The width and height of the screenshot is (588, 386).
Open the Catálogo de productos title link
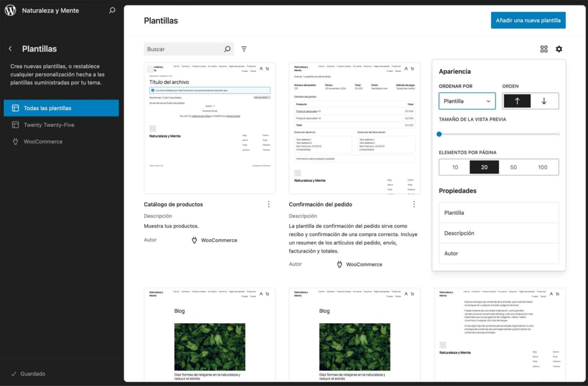point(174,204)
